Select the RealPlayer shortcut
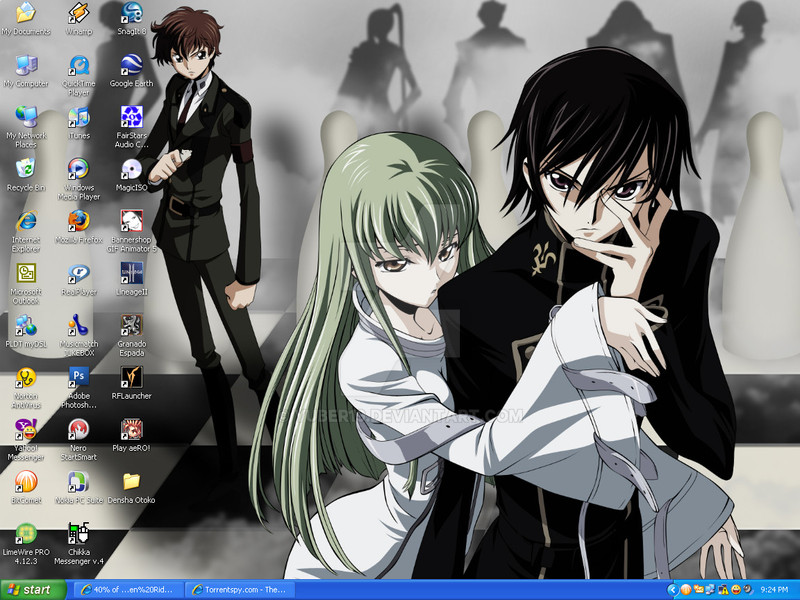Viewport: 800px width, 600px height. 79,279
